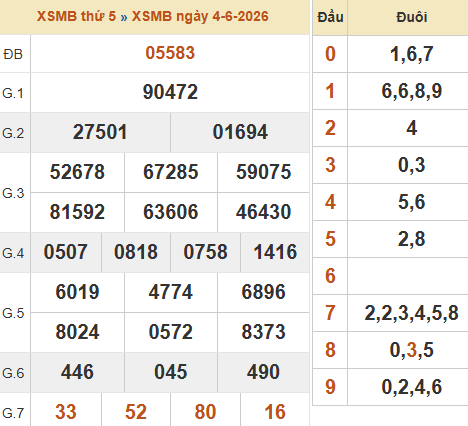The image size is (468, 426).
Task: Select the ĐB row label
Action: click(x=13, y=54)
